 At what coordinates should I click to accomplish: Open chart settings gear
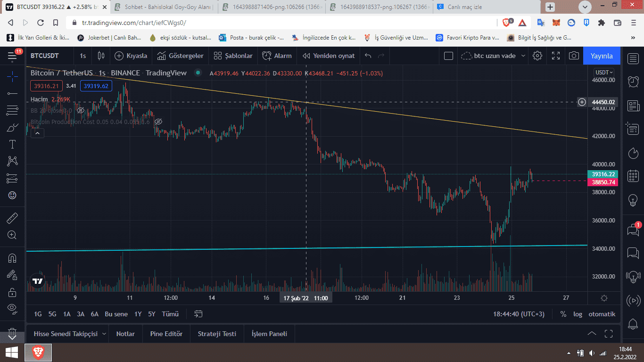click(x=537, y=56)
